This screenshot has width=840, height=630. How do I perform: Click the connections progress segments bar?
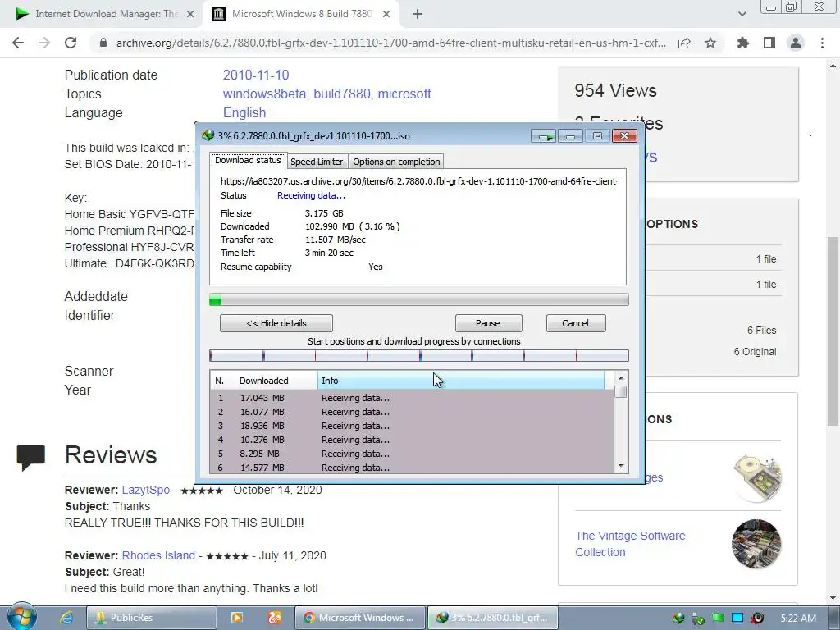click(x=419, y=356)
